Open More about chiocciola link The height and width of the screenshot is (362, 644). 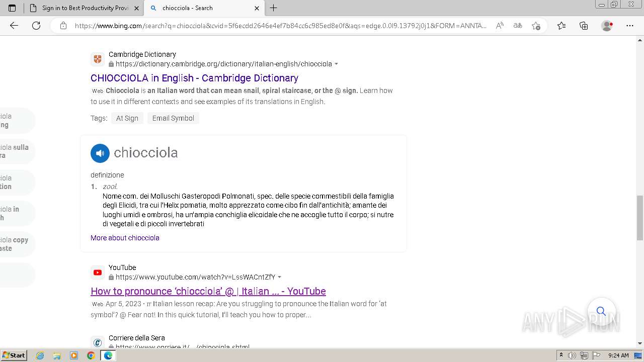coord(125,238)
